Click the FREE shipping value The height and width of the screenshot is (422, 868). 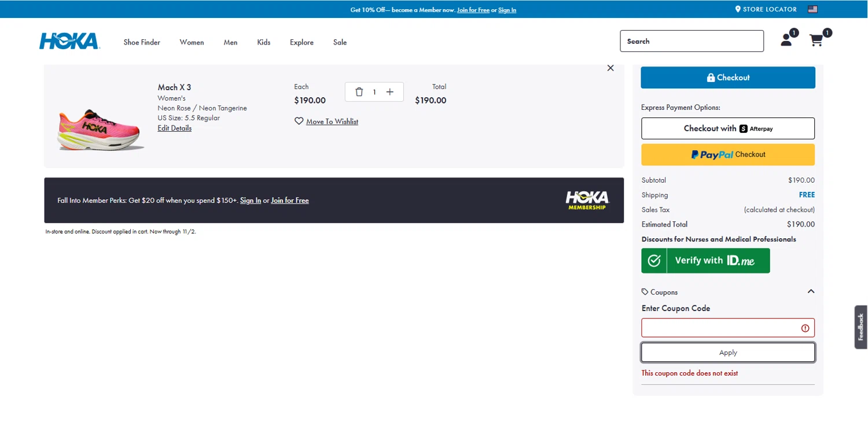tap(807, 195)
